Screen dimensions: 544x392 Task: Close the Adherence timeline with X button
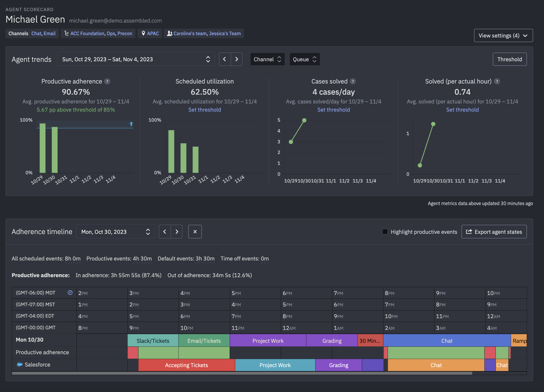point(195,232)
